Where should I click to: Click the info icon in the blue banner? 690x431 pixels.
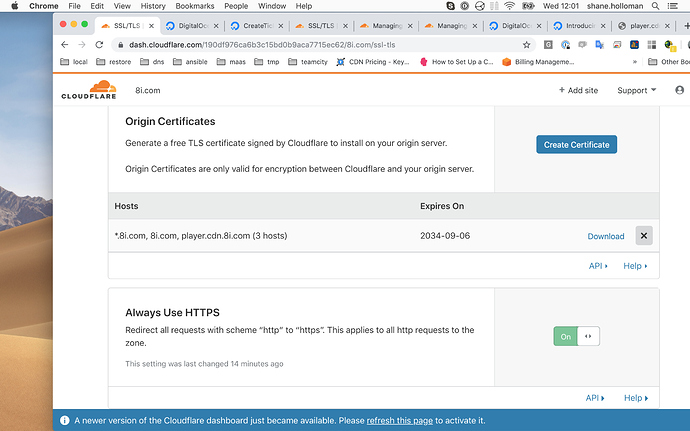click(65, 420)
